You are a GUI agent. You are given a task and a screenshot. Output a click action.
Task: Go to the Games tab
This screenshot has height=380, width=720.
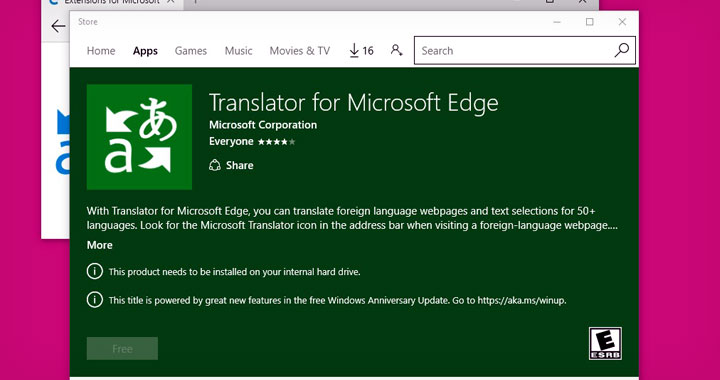click(191, 51)
